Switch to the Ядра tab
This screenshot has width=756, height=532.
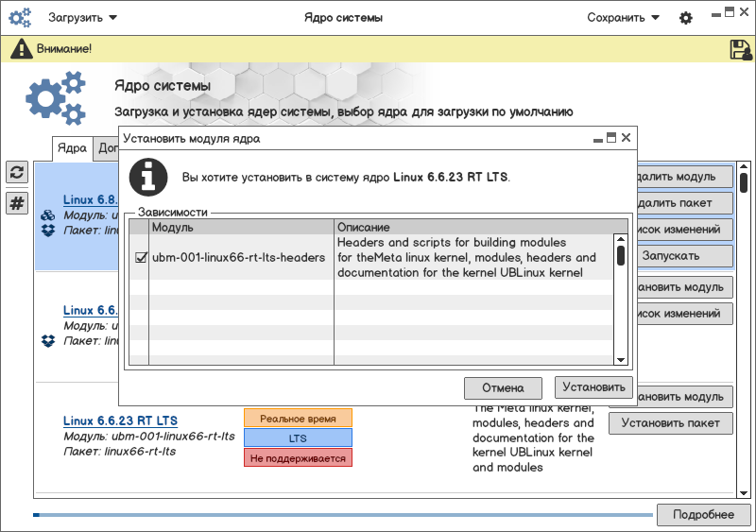pyautogui.click(x=72, y=148)
